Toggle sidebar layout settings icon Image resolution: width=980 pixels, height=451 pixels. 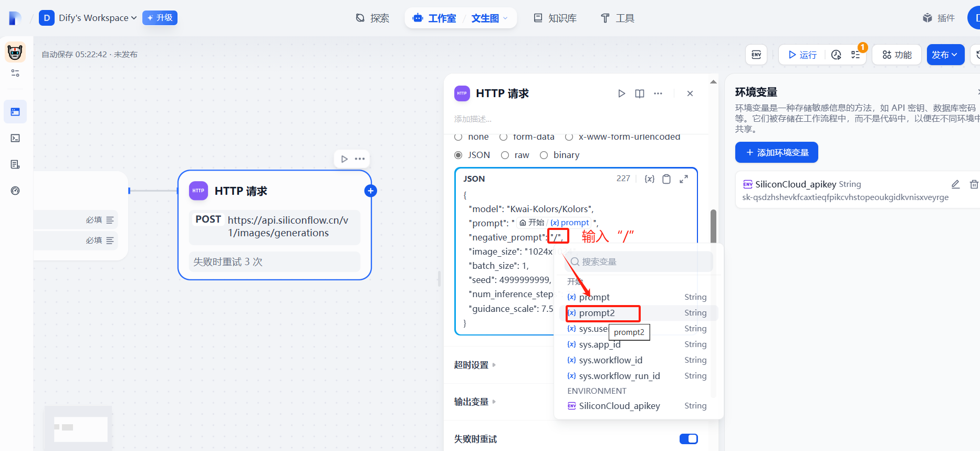point(15,73)
